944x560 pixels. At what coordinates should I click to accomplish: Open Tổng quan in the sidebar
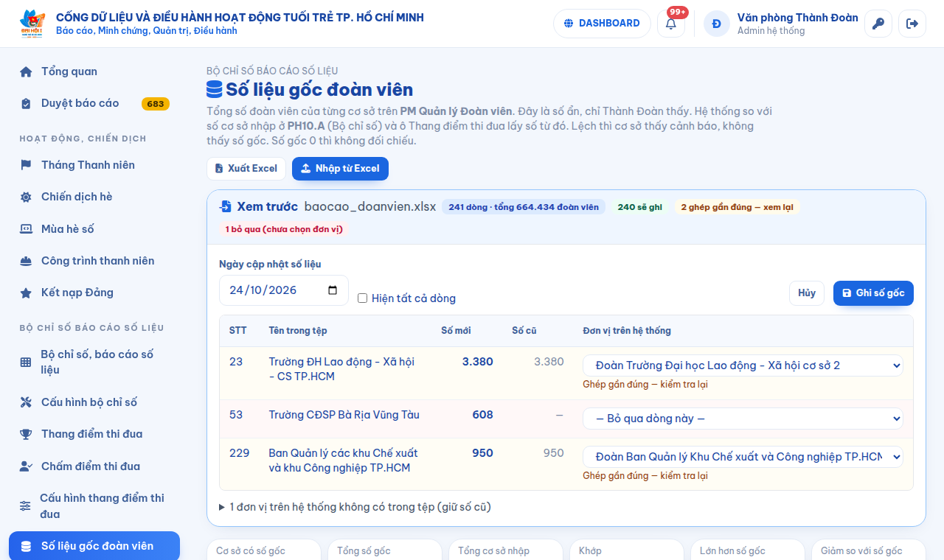[94, 71]
